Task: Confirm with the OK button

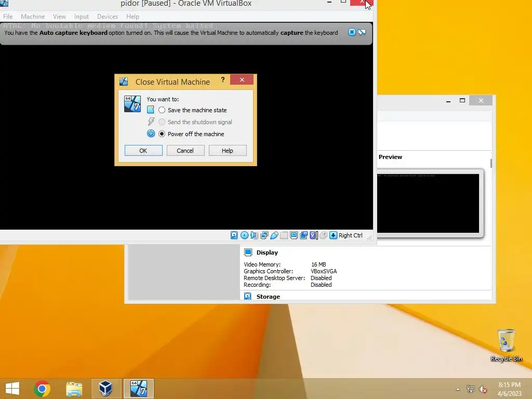Action: coord(143,150)
